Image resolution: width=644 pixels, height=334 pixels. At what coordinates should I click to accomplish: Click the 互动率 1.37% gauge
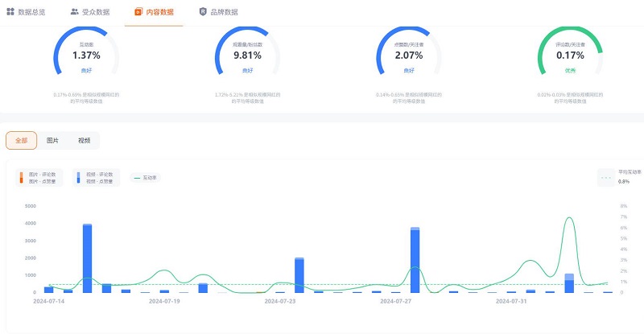pos(86,57)
